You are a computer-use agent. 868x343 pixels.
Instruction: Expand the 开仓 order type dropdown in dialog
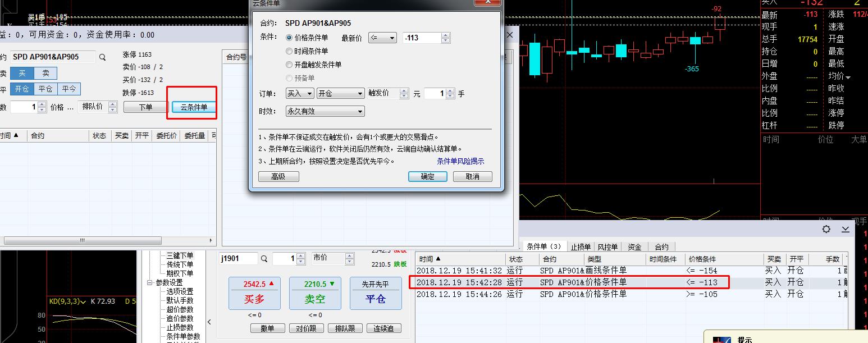pos(341,94)
